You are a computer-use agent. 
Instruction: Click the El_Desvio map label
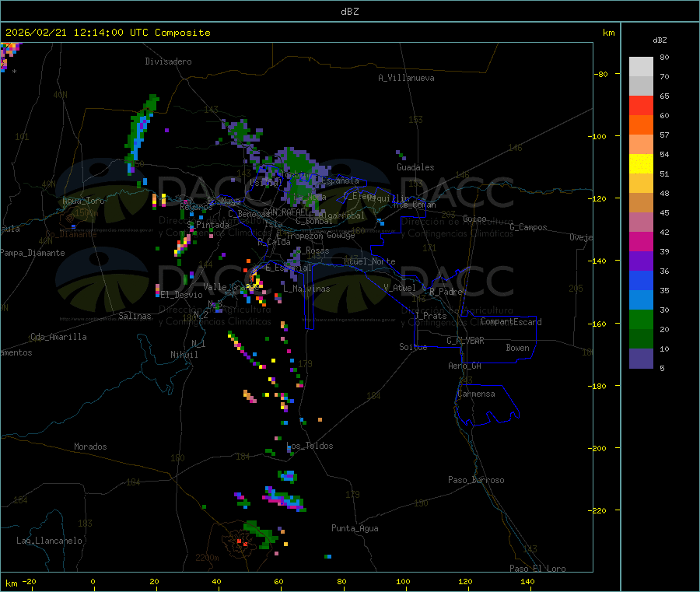[181, 295]
